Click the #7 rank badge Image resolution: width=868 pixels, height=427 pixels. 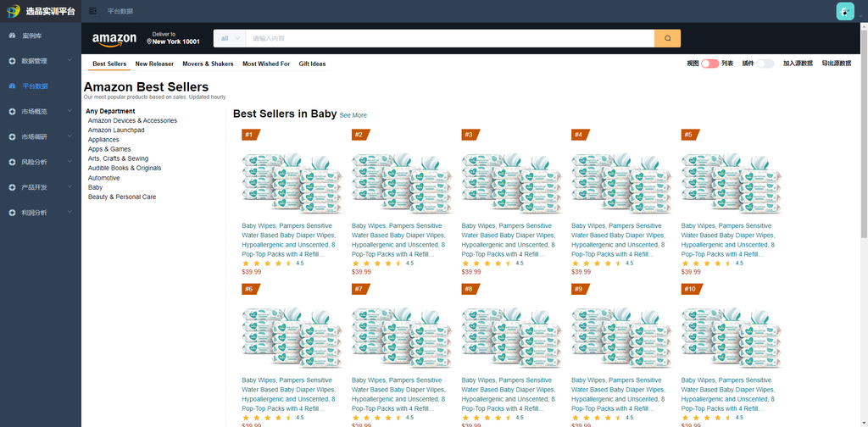[x=360, y=289]
